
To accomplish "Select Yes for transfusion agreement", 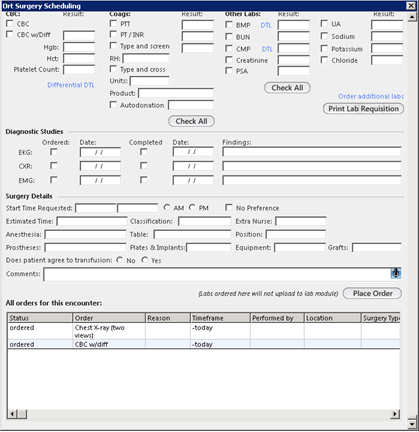I will pyautogui.click(x=144, y=260).
